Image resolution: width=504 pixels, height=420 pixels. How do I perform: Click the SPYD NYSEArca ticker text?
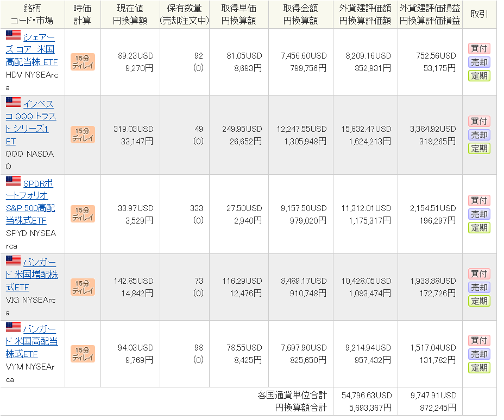[x=31, y=239]
